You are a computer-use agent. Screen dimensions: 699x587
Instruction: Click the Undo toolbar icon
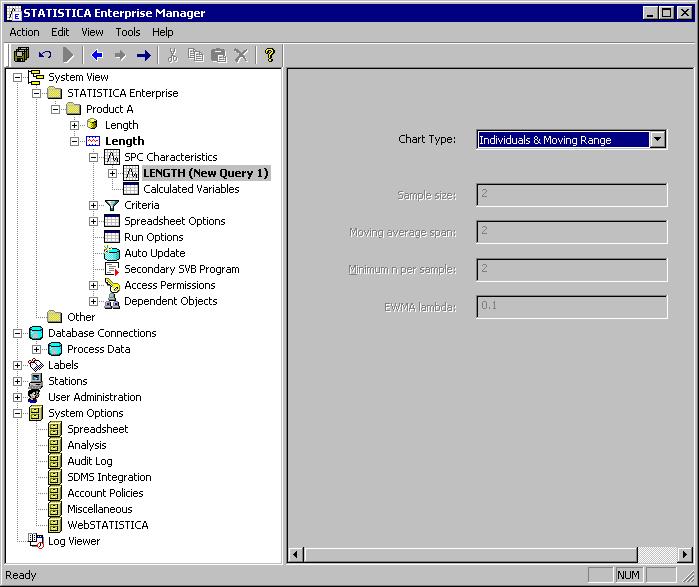(45, 55)
